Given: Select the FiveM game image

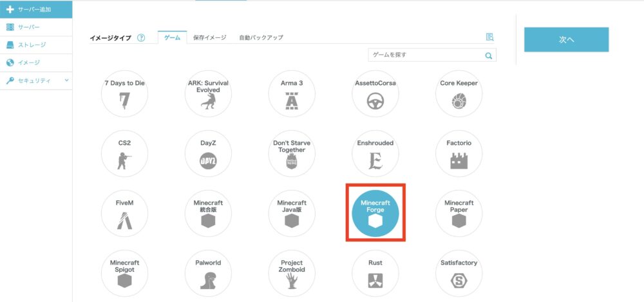Looking at the screenshot, I should 124,213.
